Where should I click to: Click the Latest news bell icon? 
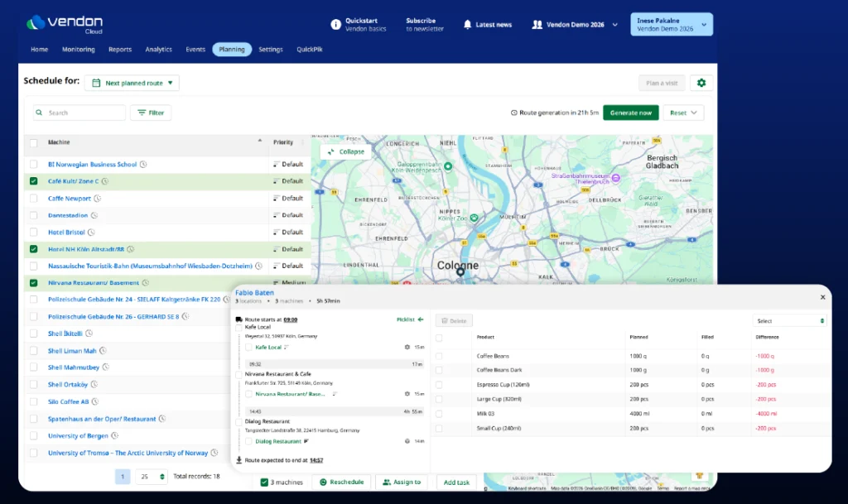click(x=467, y=24)
